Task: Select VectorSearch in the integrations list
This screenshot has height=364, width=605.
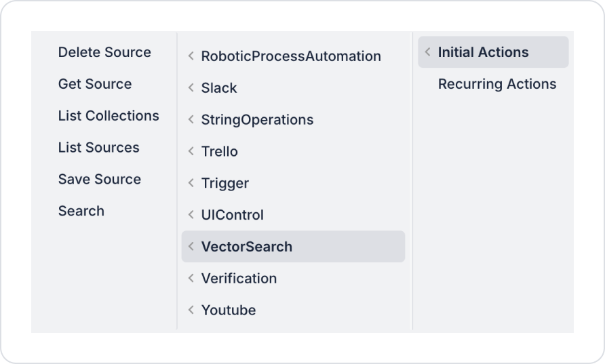Action: click(247, 247)
